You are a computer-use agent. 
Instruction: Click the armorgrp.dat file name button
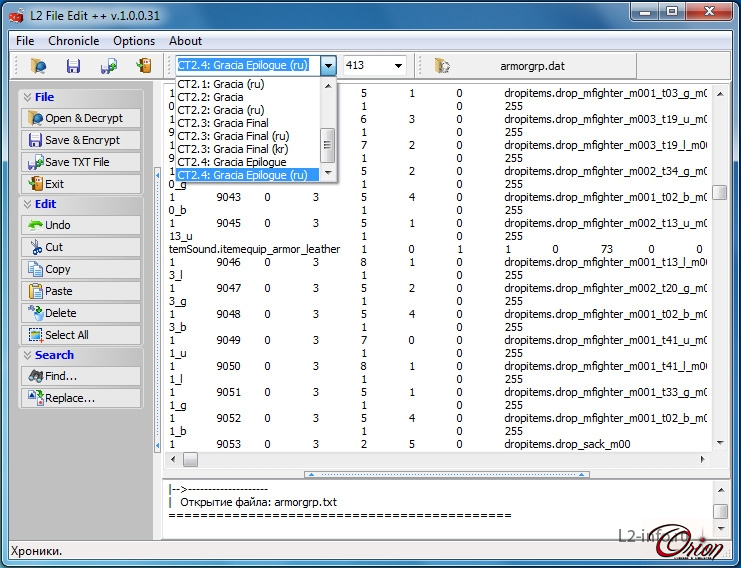tap(532, 66)
